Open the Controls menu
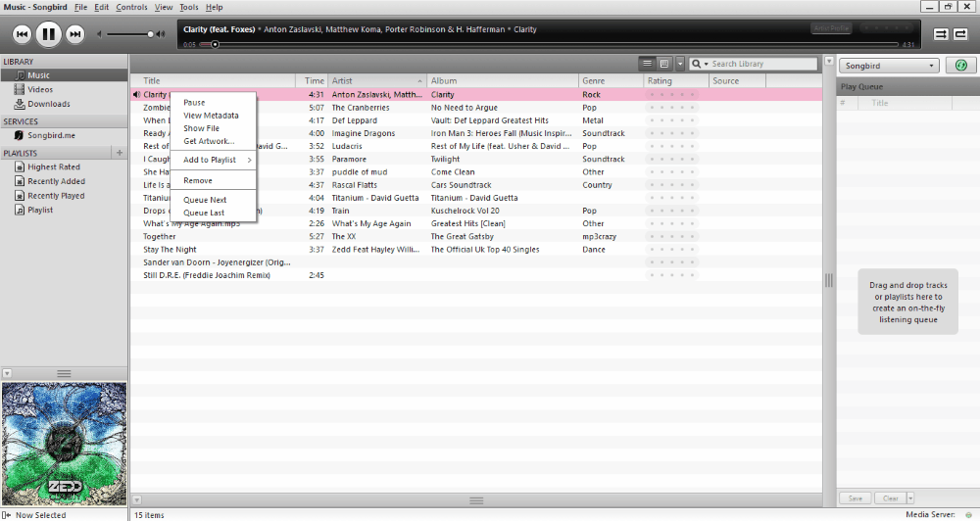 (x=131, y=7)
